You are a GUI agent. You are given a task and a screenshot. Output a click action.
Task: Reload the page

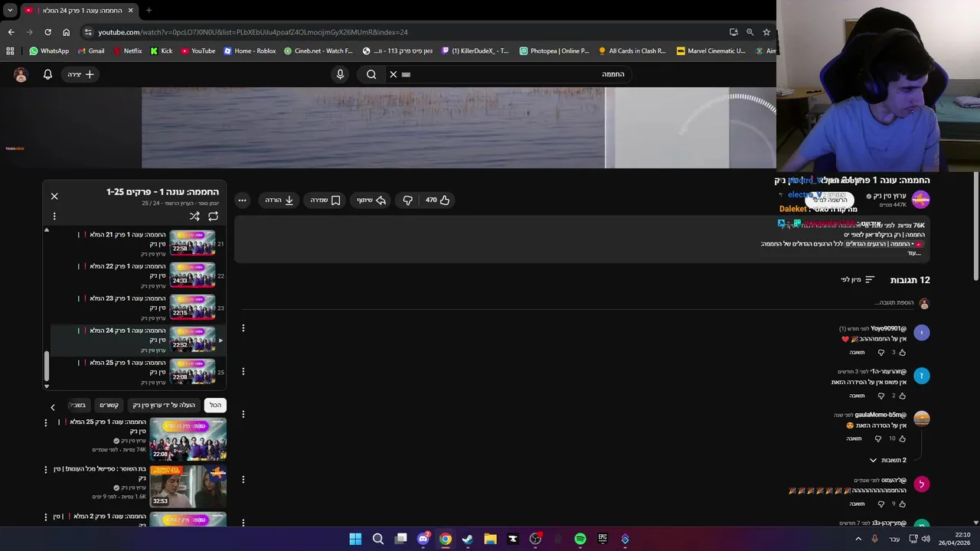(47, 32)
